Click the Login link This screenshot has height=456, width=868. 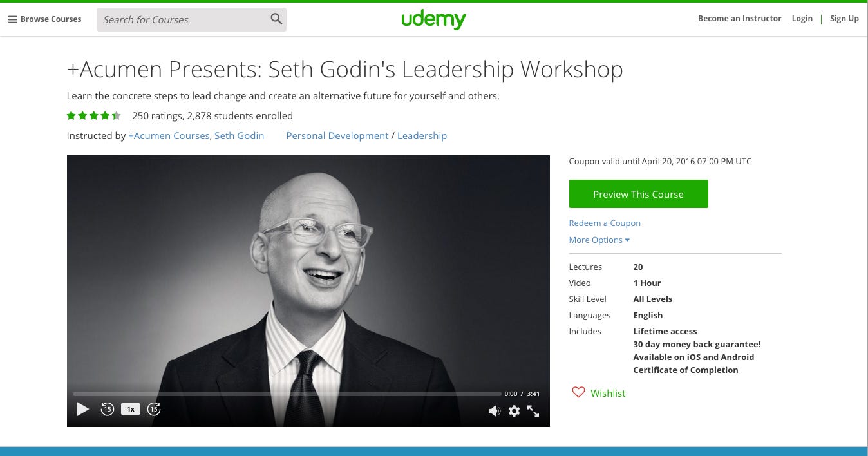802,19
